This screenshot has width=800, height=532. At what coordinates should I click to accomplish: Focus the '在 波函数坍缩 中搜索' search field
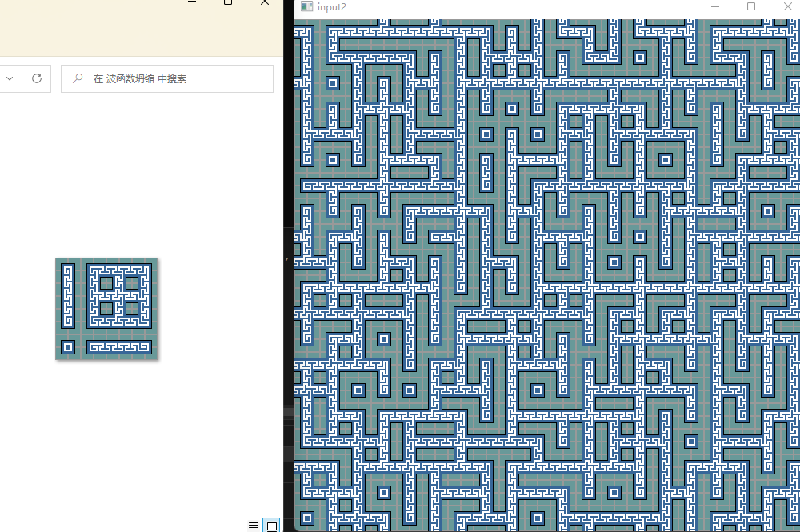coord(176,78)
